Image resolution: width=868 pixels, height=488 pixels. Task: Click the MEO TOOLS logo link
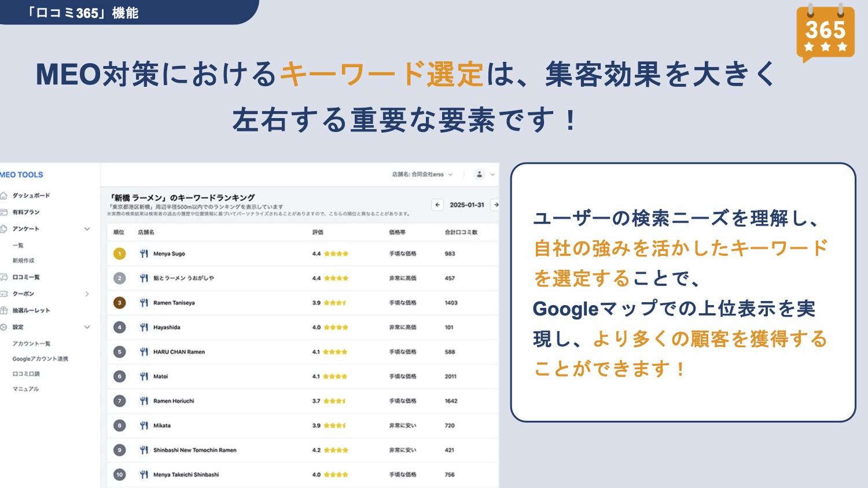(x=22, y=175)
